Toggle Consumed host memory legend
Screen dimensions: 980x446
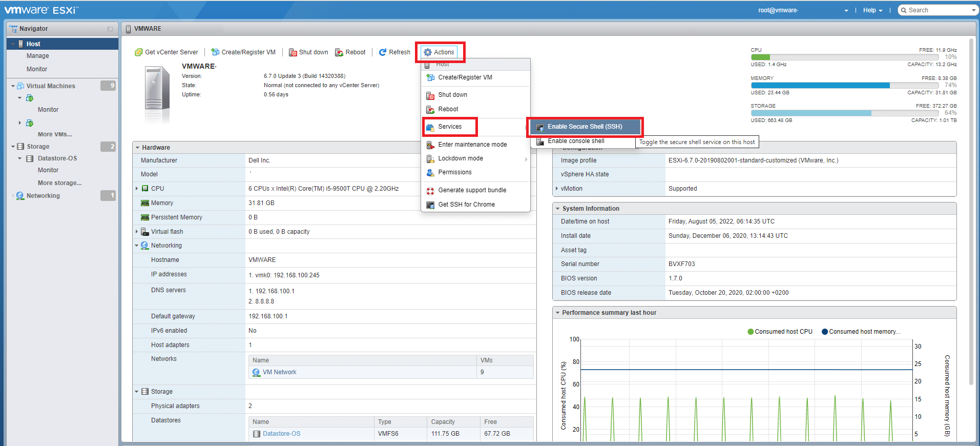click(861, 332)
